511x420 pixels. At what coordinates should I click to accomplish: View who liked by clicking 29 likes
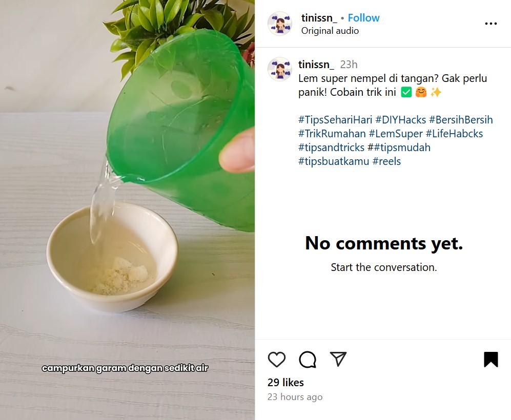[285, 382]
